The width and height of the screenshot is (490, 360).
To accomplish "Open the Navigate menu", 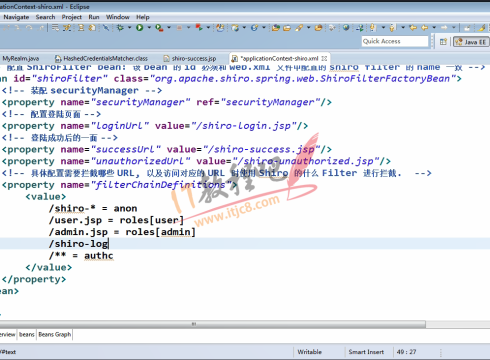I will [x=16, y=17].
